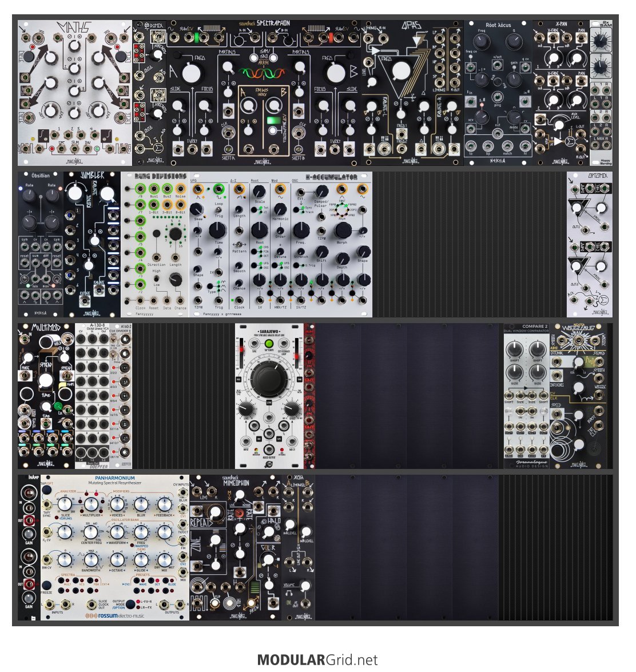The width and height of the screenshot is (636, 672).
Task: Click the Panharmonium FM CV input jack
Action: (183, 542)
